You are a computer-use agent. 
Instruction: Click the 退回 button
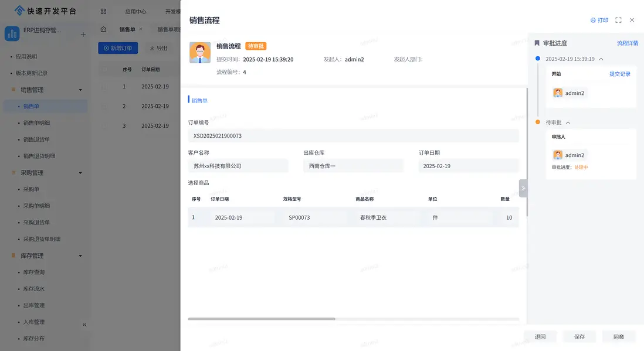(540, 336)
